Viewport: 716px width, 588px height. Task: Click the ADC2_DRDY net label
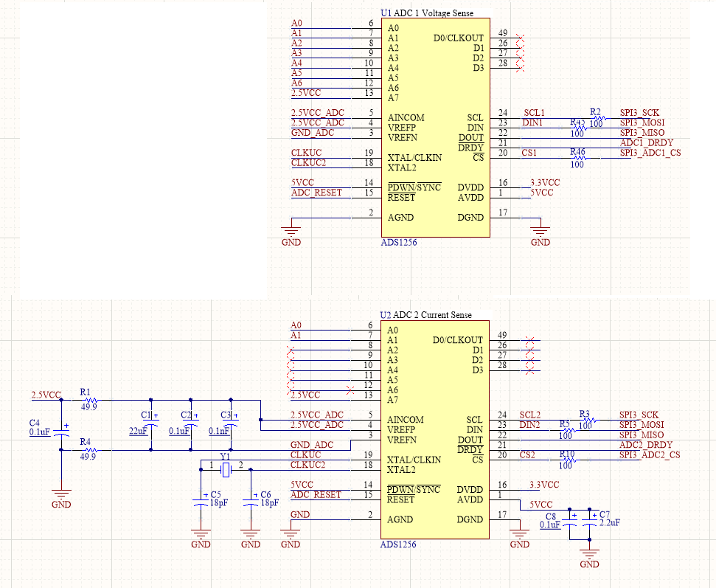646,445
